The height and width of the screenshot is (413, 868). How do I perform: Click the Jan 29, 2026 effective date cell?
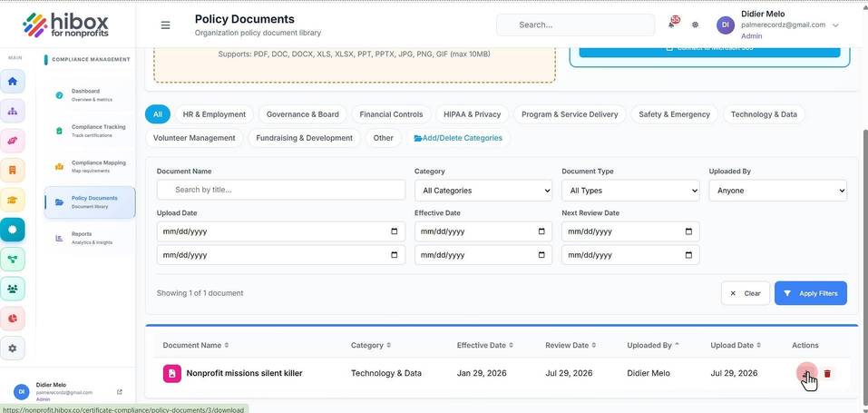click(x=480, y=373)
